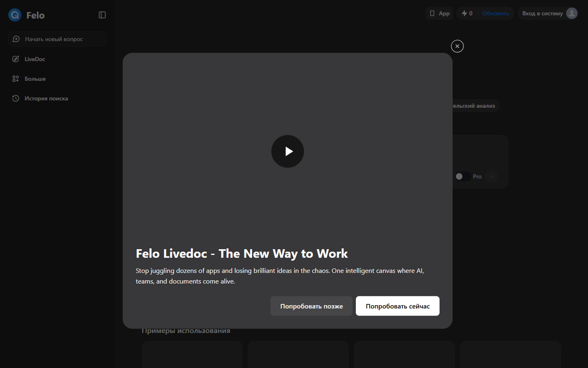Screen dimensions: 588x368
Task: Open Вход в систему login
Action: click(542, 13)
